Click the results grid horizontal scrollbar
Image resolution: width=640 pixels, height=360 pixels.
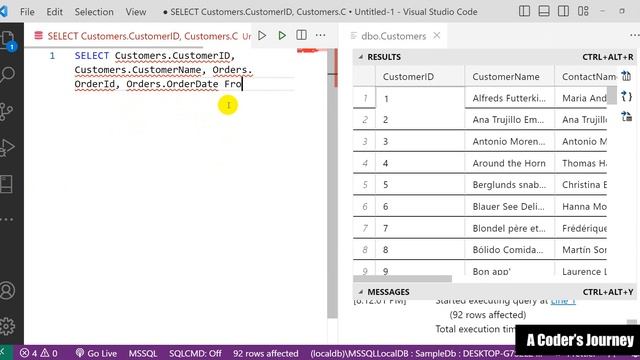[x=402, y=279]
